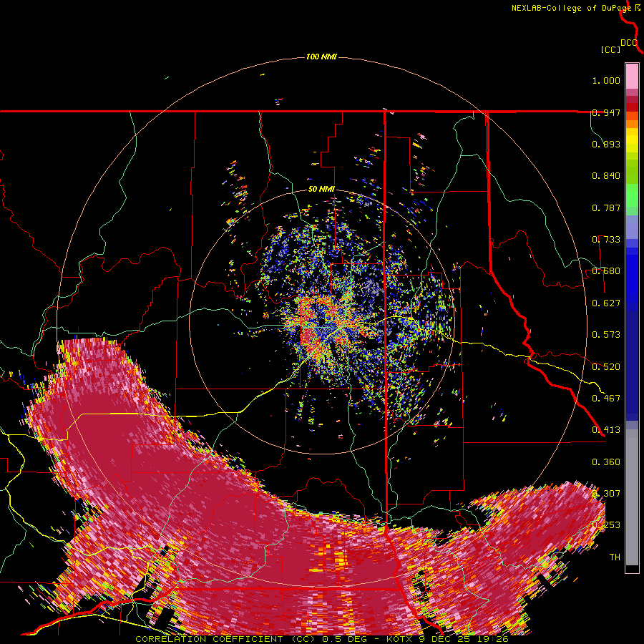The width and height of the screenshot is (644, 644).
Task: Select the 0.467 legend value
Action: (606, 399)
